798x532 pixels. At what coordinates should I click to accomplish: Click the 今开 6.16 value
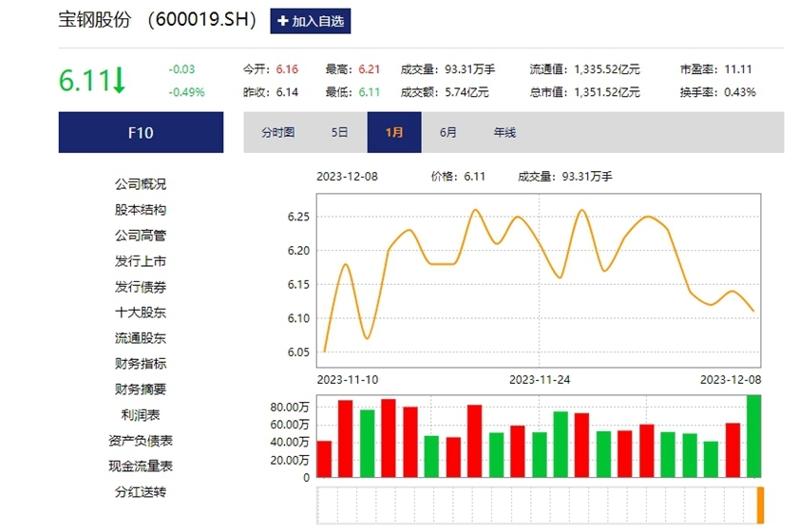(287, 69)
